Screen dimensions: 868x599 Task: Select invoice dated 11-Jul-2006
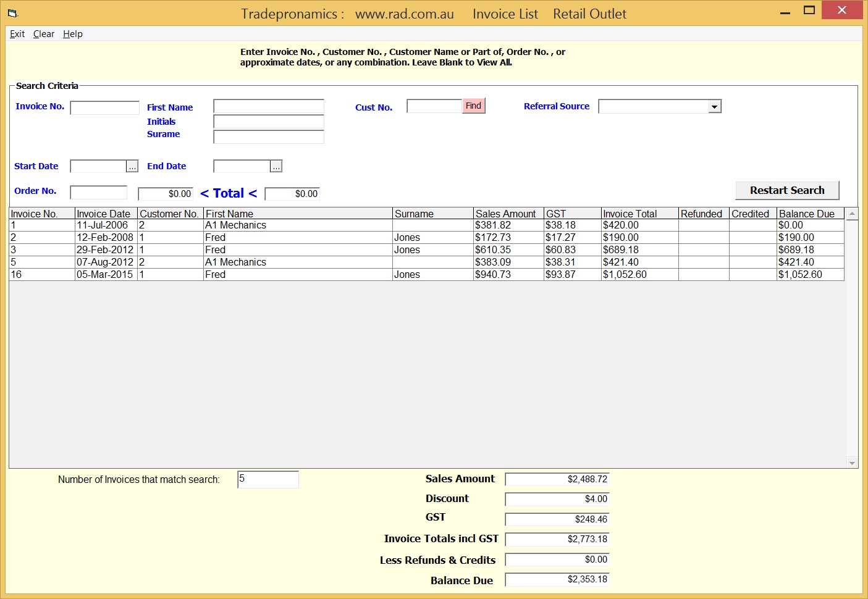(427, 225)
